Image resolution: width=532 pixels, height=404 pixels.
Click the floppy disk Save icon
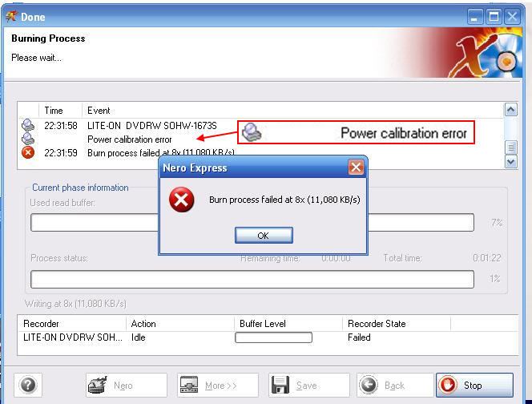click(280, 385)
